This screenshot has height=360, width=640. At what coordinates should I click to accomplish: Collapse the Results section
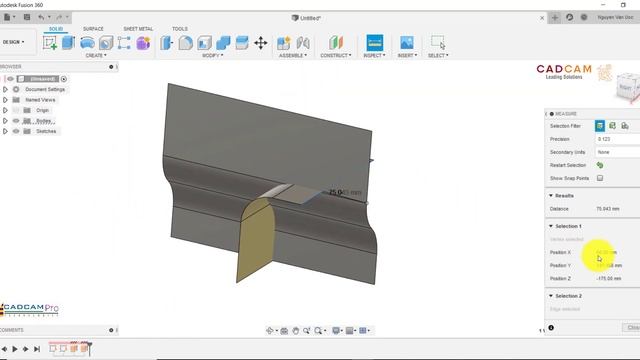pyautogui.click(x=551, y=196)
